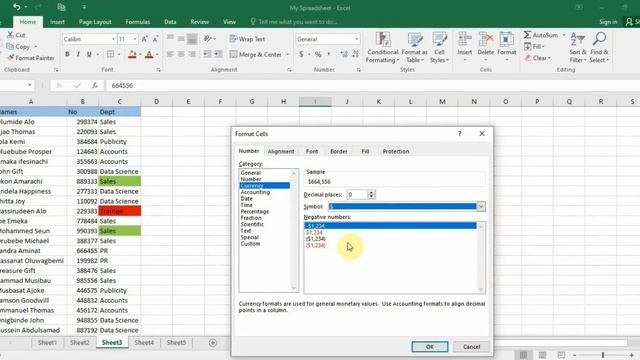Screen dimensions: 640x360
Task: Apply the Fill Color bucket
Action: pos(132,54)
